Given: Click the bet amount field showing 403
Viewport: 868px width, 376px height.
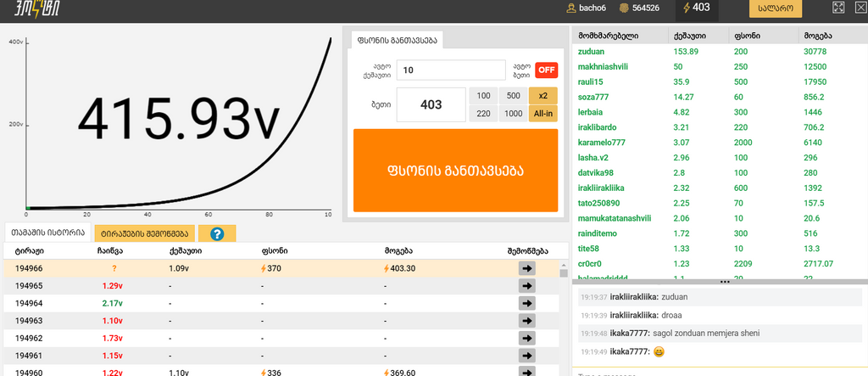Looking at the screenshot, I should pos(431,104).
